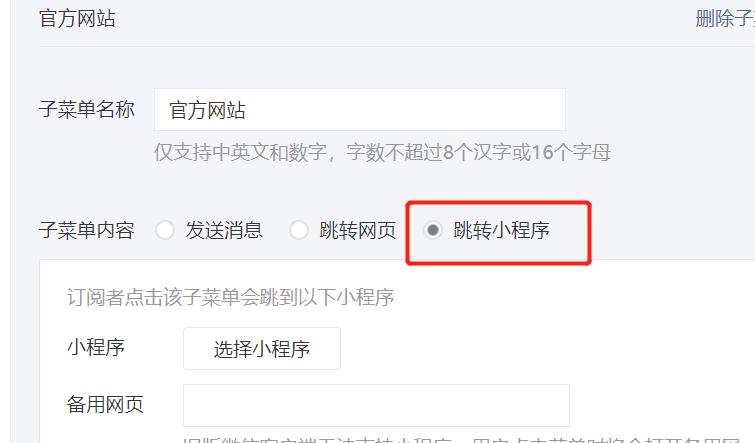Click the 跳转小程序 option label text
Screen dimensions: 755x443
tap(501, 230)
